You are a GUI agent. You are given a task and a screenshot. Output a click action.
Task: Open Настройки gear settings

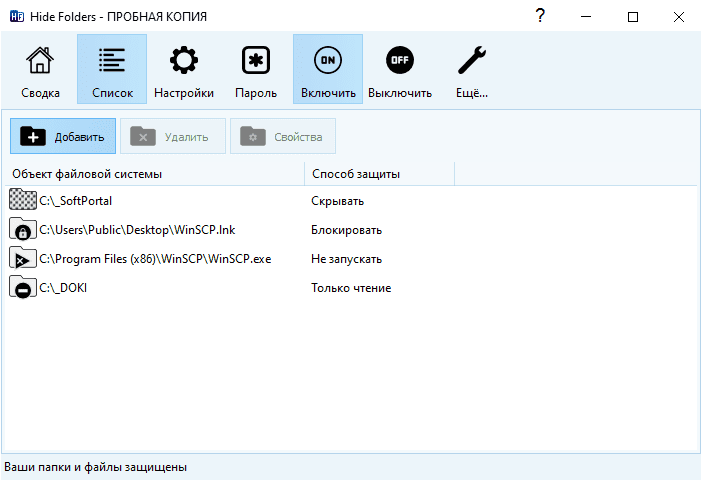pyautogui.click(x=184, y=69)
